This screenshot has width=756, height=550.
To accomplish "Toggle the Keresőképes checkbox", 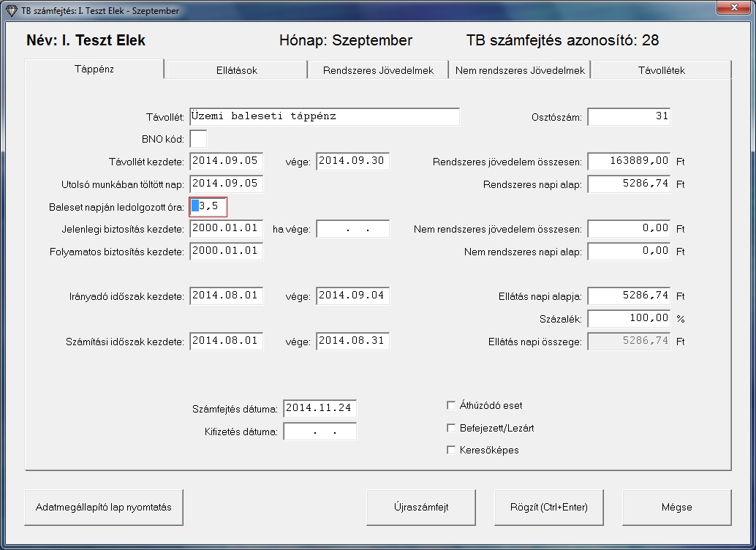I will [451, 450].
